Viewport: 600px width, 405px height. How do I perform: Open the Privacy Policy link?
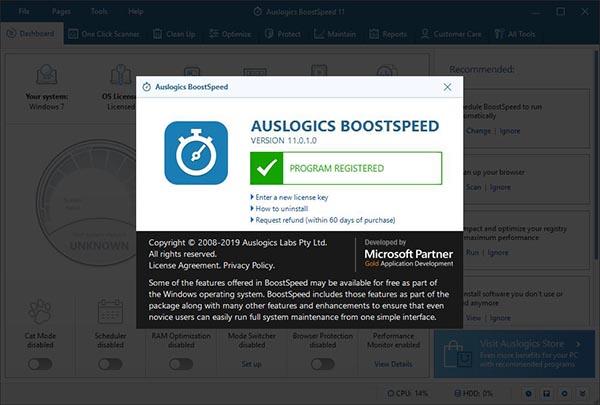[249, 265]
